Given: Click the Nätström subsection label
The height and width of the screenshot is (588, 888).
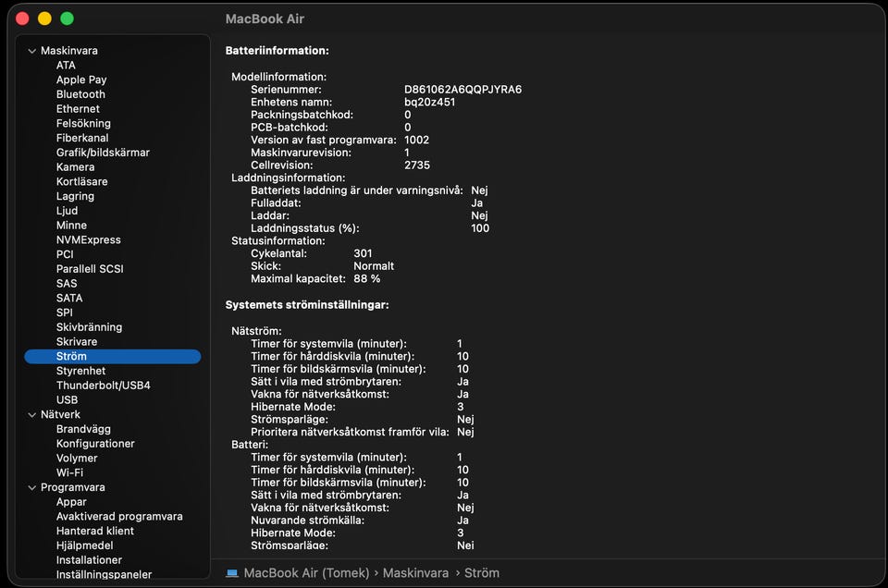Looking at the screenshot, I should point(256,331).
